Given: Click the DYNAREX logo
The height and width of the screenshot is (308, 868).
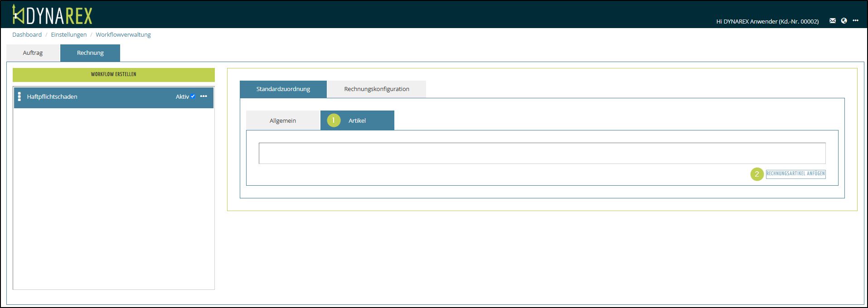Looking at the screenshot, I should tap(52, 15).
